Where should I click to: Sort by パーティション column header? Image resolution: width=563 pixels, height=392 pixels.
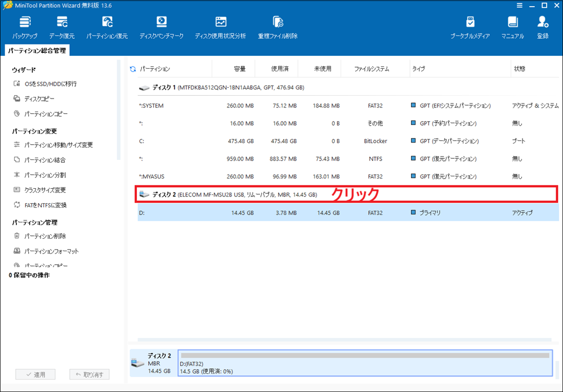click(x=175, y=69)
